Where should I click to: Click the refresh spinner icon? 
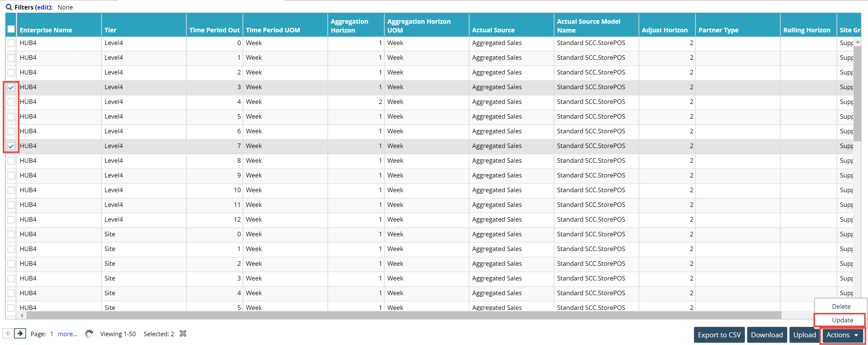[89, 333]
